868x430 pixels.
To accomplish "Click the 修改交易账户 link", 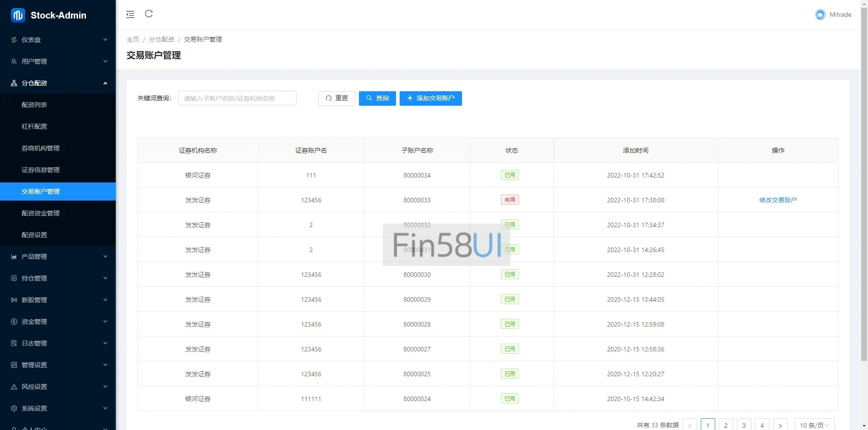I will click(x=778, y=200).
